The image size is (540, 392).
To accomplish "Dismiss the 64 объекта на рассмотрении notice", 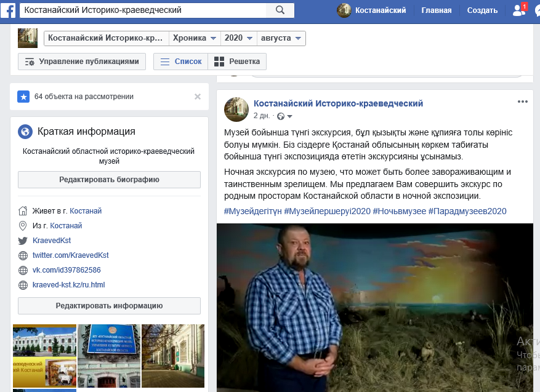I will pos(198,97).
